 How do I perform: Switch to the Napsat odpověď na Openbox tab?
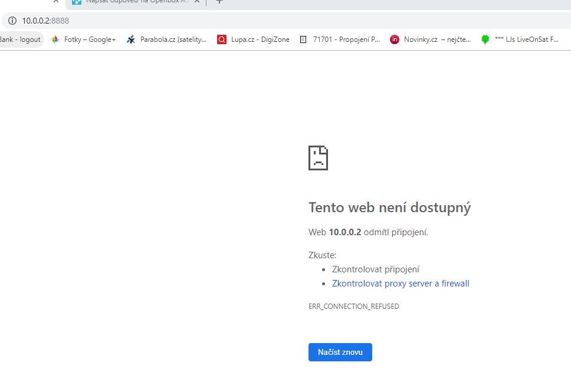pyautogui.click(x=133, y=2)
